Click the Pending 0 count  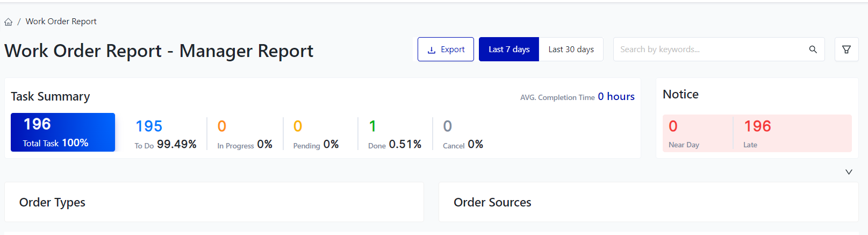click(x=298, y=126)
